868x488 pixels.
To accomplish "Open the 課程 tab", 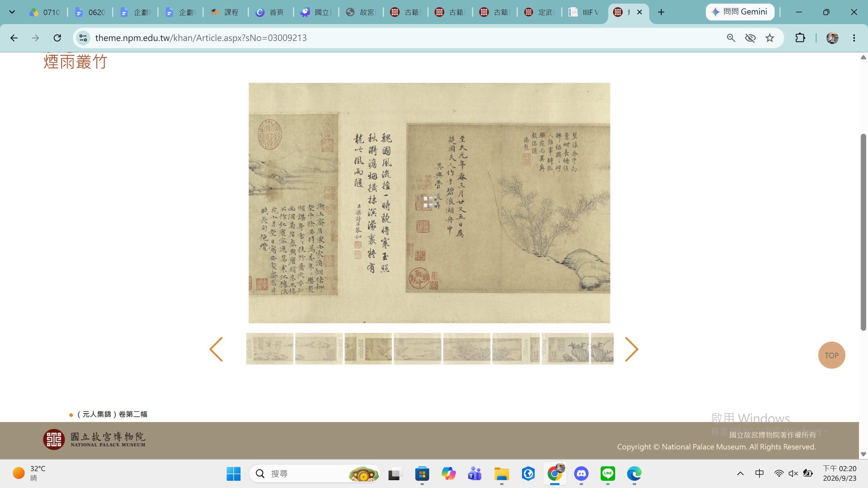I will click(x=225, y=12).
